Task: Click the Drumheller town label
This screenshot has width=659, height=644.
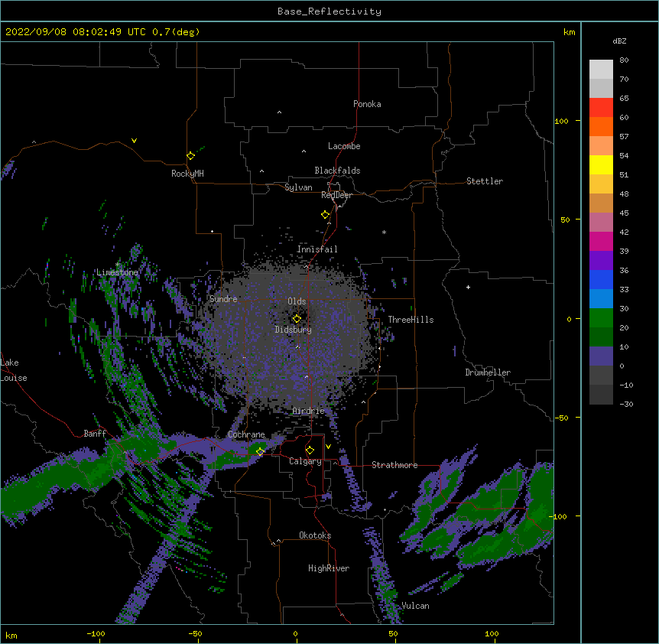Action: [x=488, y=372]
